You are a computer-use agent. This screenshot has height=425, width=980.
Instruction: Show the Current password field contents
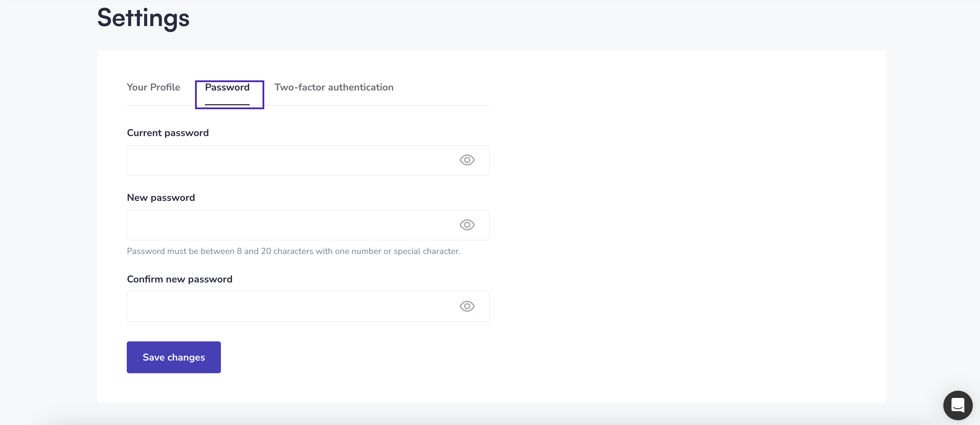[x=467, y=160]
